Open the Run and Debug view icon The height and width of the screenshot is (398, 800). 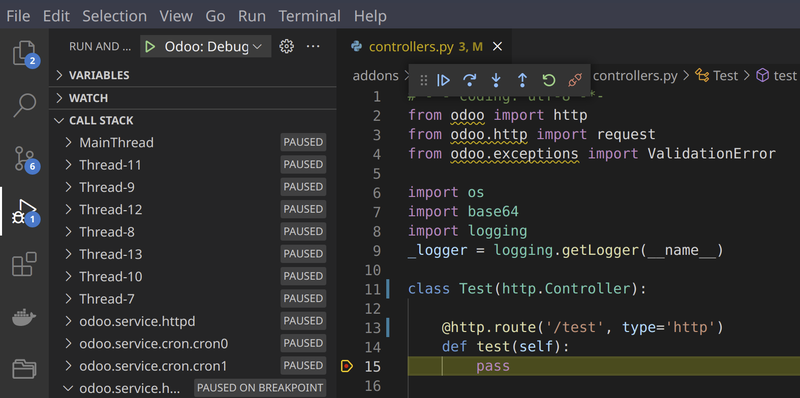coord(24,212)
